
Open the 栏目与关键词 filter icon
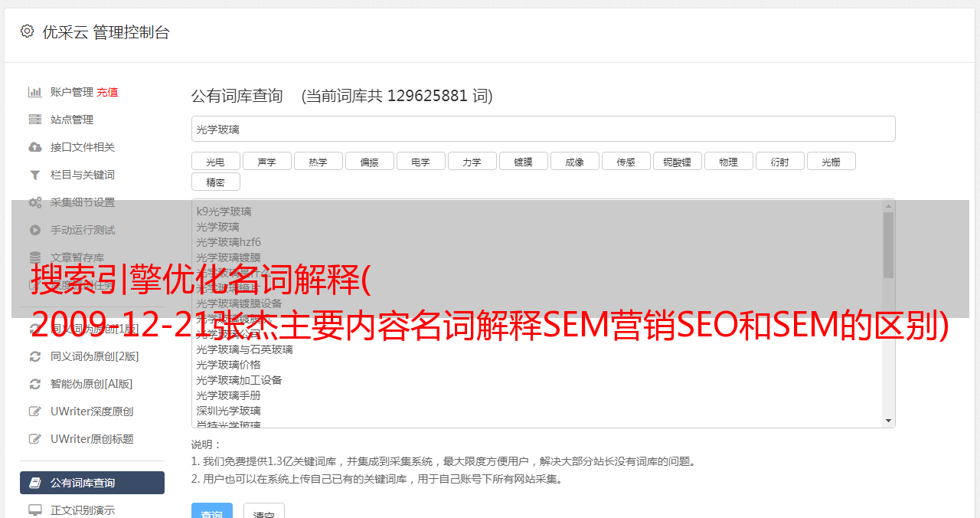point(35,175)
